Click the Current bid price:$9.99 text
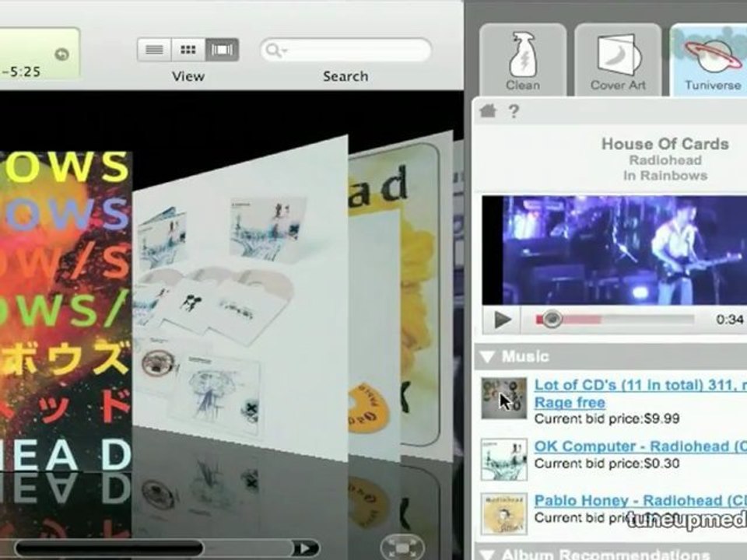Image resolution: width=747 pixels, height=560 pixels. pos(607,419)
